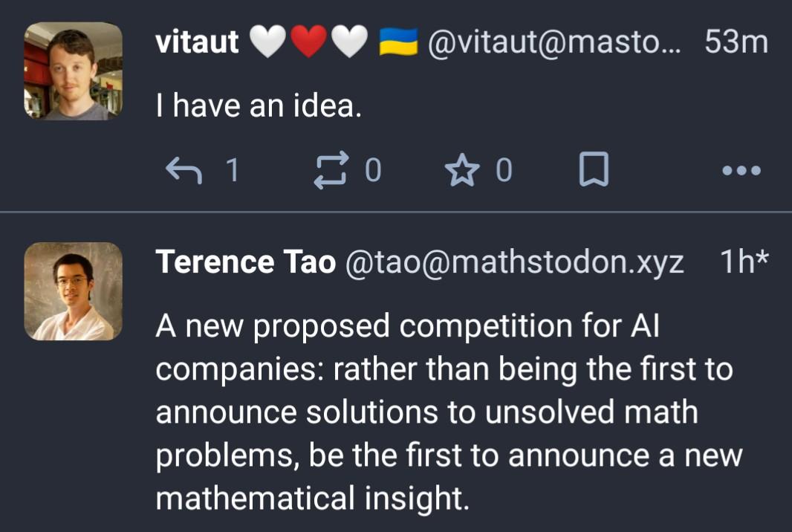This screenshot has height=532, width=792.
Task: Click the boost count showing 0
Action: tap(373, 169)
